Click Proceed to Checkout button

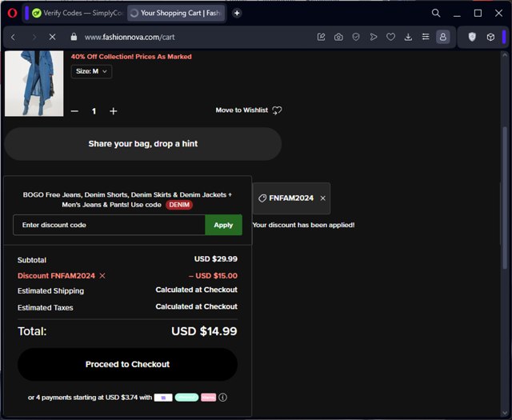[x=127, y=365]
